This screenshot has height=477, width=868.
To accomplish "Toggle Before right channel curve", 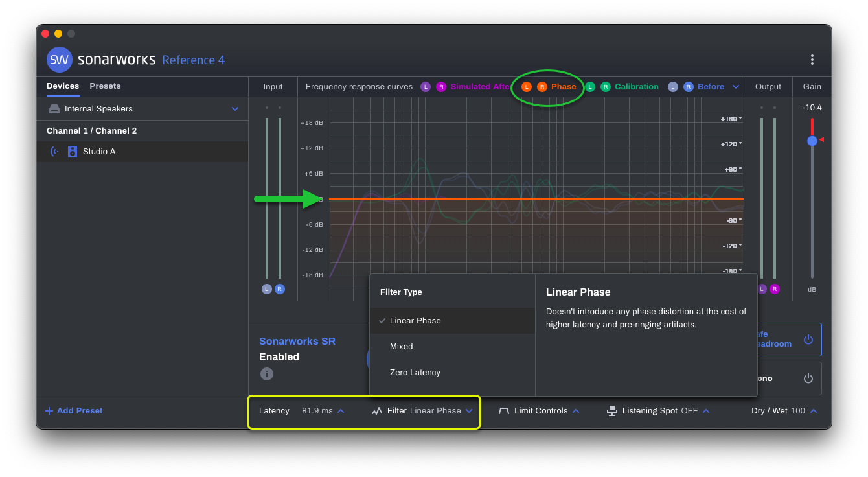I will tap(689, 87).
